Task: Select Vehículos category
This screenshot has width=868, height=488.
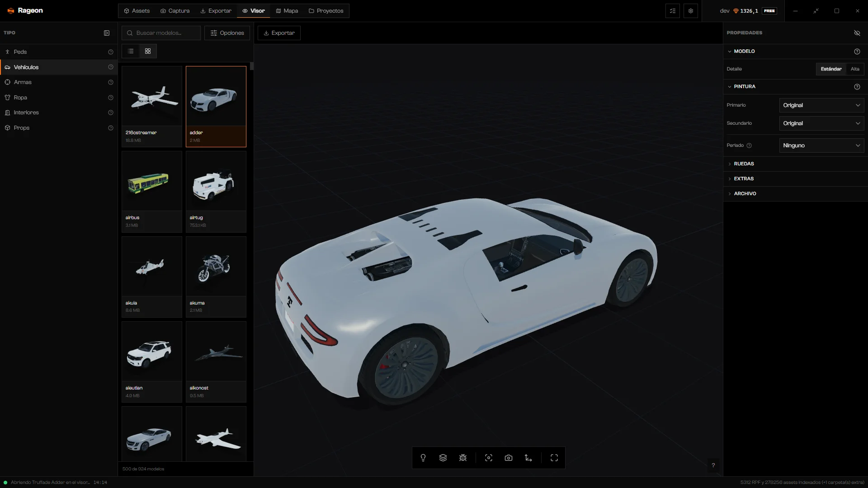Action: point(59,67)
